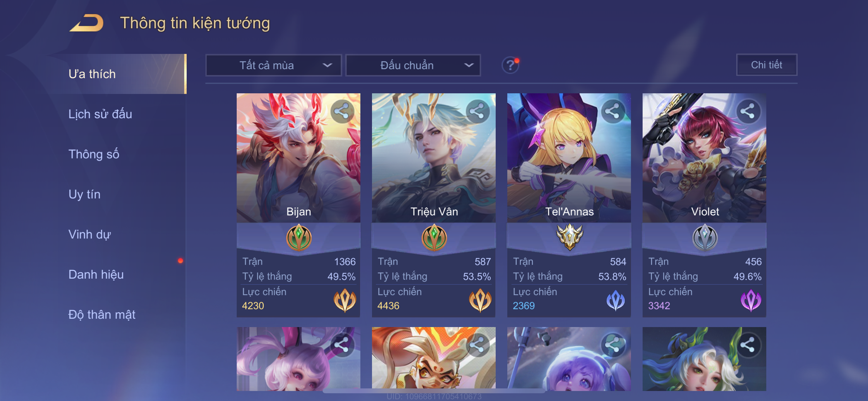
Task: Share the Triệu Vân hero card
Action: [x=478, y=111]
